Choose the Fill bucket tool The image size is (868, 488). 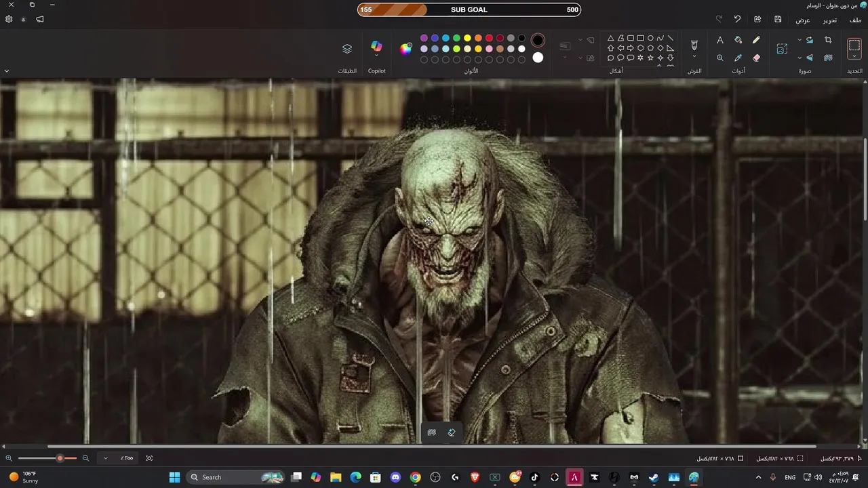click(738, 40)
